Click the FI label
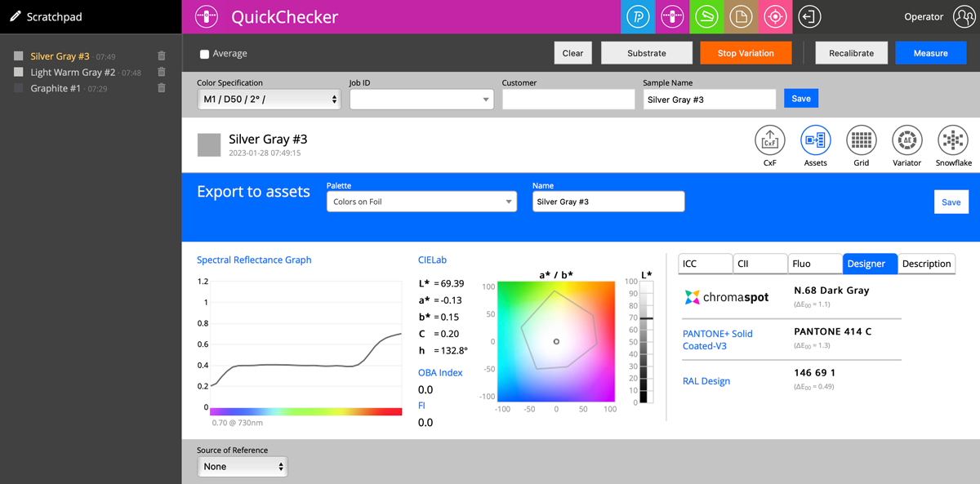Image resolution: width=980 pixels, height=484 pixels. [421, 406]
